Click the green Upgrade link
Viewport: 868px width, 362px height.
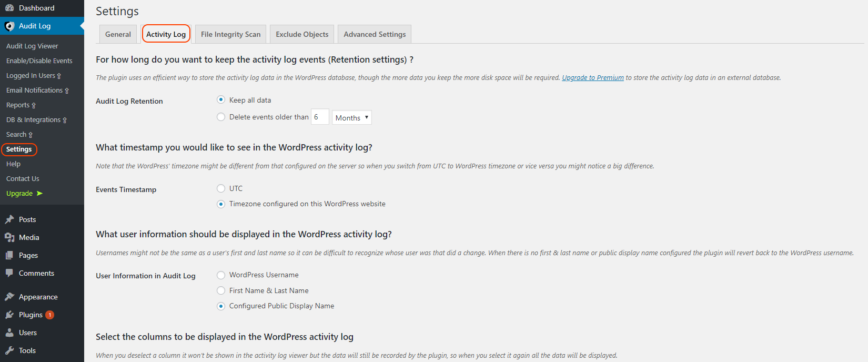[x=19, y=194]
